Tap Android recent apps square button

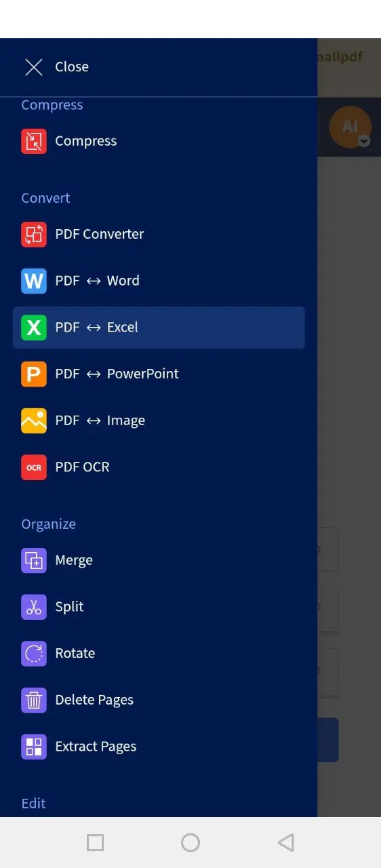96,842
